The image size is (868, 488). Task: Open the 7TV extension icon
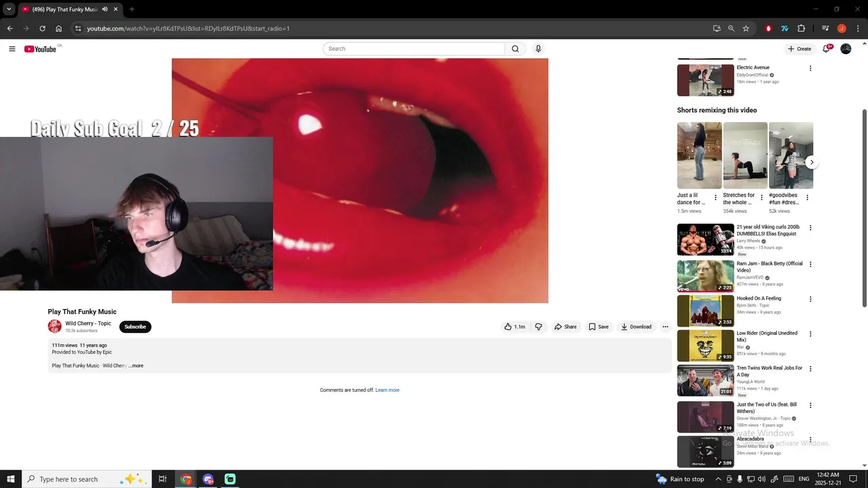tap(785, 28)
